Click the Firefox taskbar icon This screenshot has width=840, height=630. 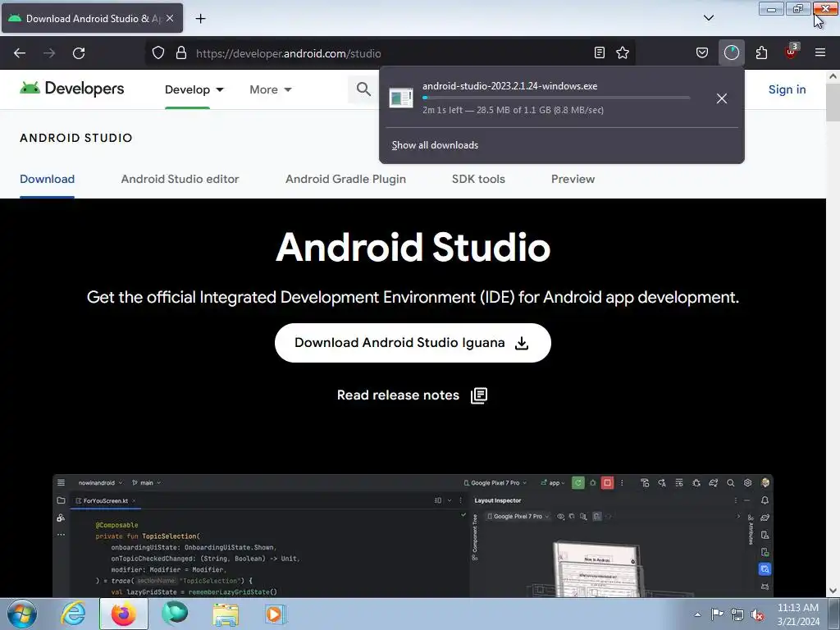124,614
